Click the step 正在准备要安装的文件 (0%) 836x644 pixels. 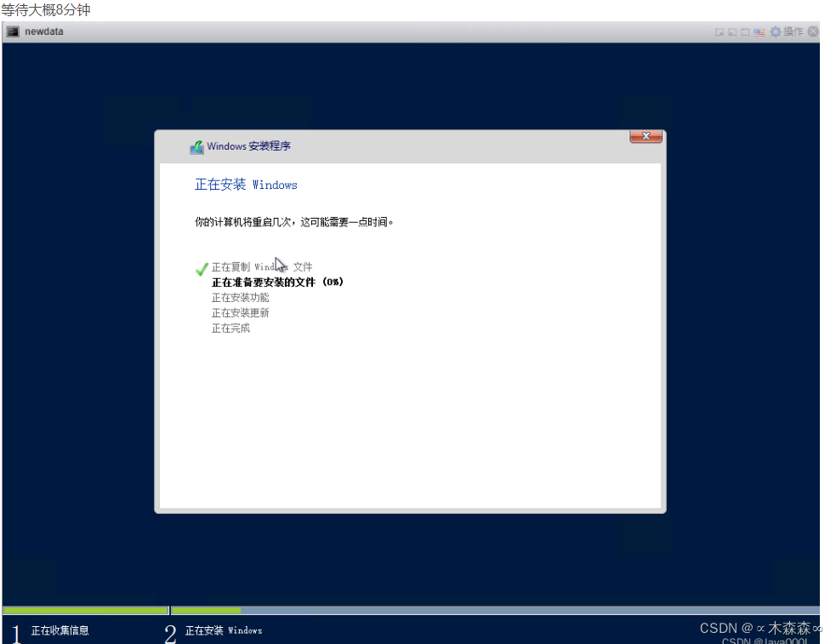[277, 282]
